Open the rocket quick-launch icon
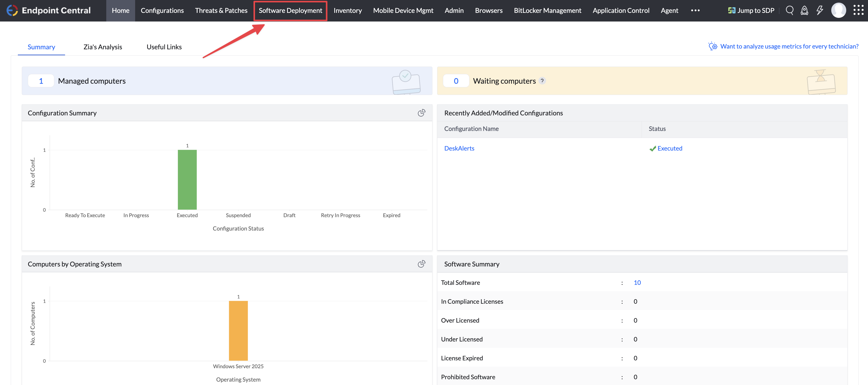868x385 pixels. [x=804, y=10]
